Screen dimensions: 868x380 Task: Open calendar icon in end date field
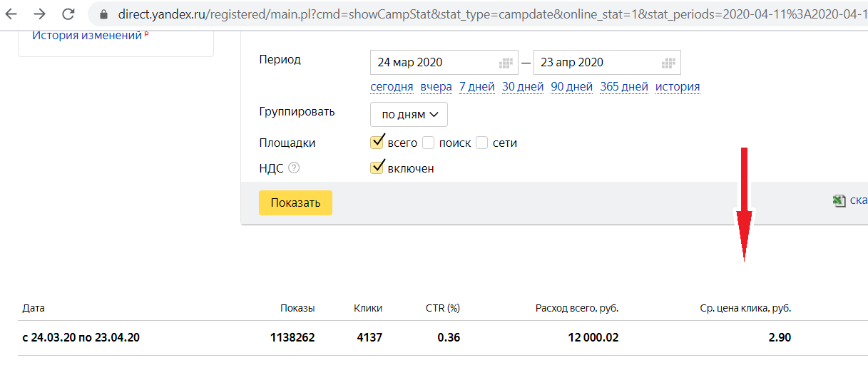click(668, 63)
